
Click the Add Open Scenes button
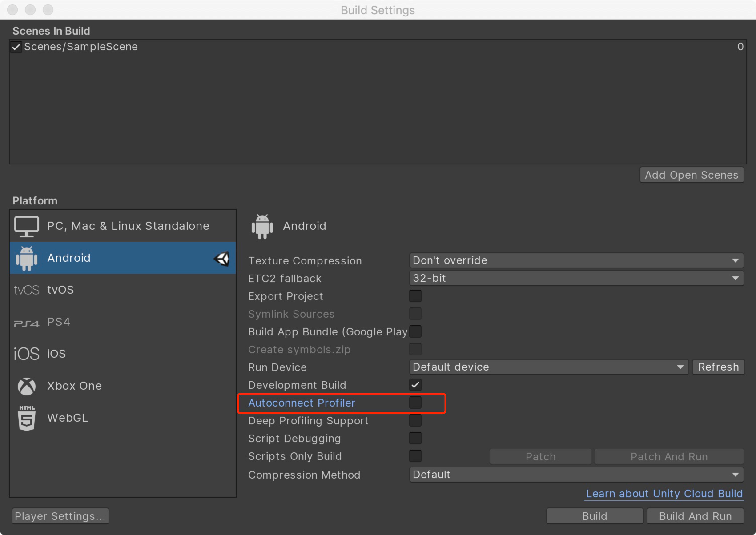691,175
